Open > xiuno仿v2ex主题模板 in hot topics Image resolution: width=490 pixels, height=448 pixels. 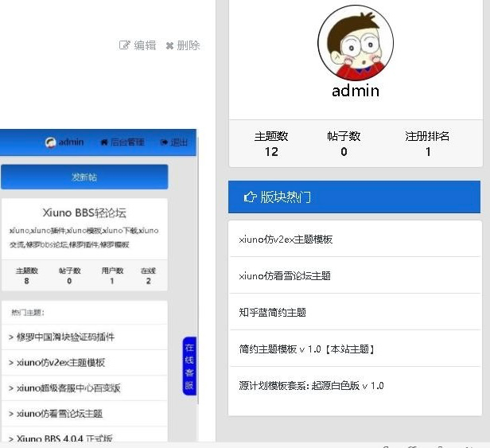pyautogui.click(x=60, y=363)
